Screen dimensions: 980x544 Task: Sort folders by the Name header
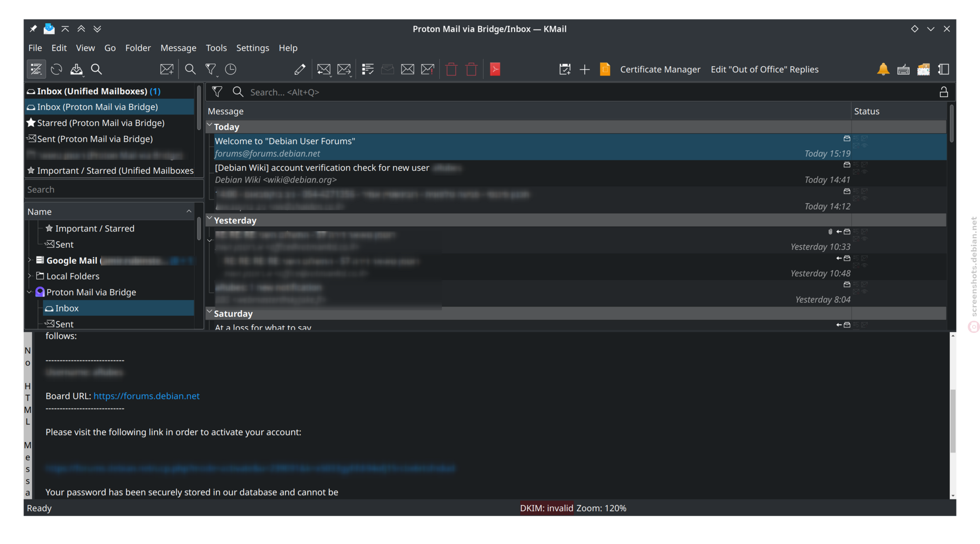(110, 212)
